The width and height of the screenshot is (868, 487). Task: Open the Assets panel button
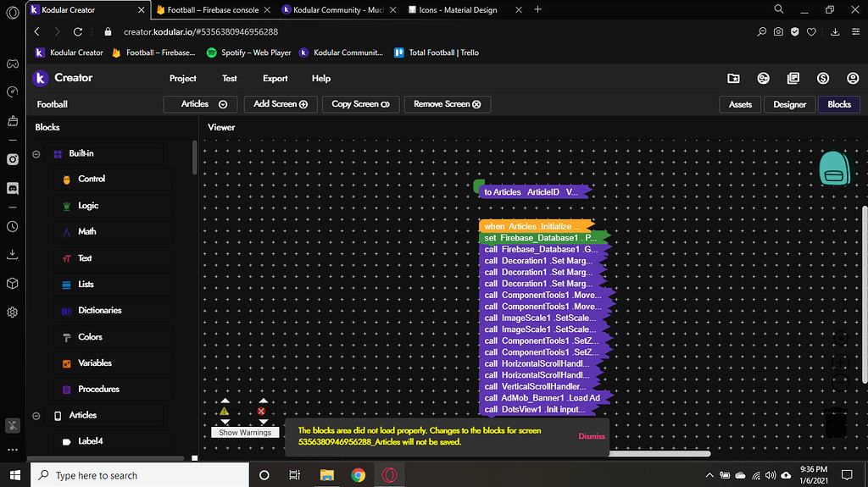click(x=740, y=104)
